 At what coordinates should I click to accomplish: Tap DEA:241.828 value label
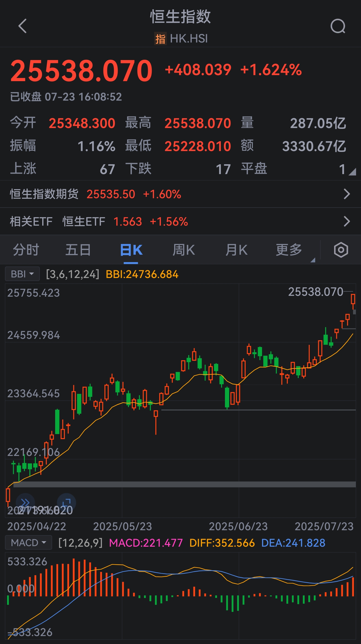(293, 543)
